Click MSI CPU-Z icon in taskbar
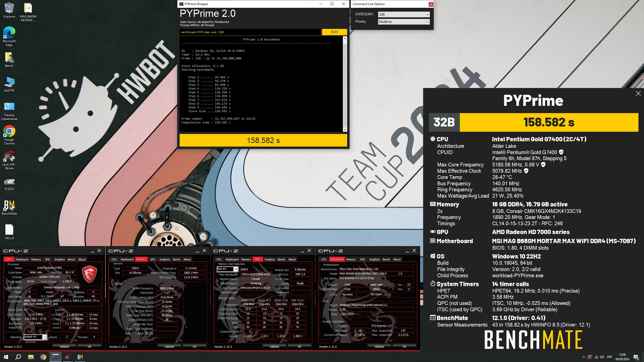Screen dimensions: 644x362 (67, 357)
